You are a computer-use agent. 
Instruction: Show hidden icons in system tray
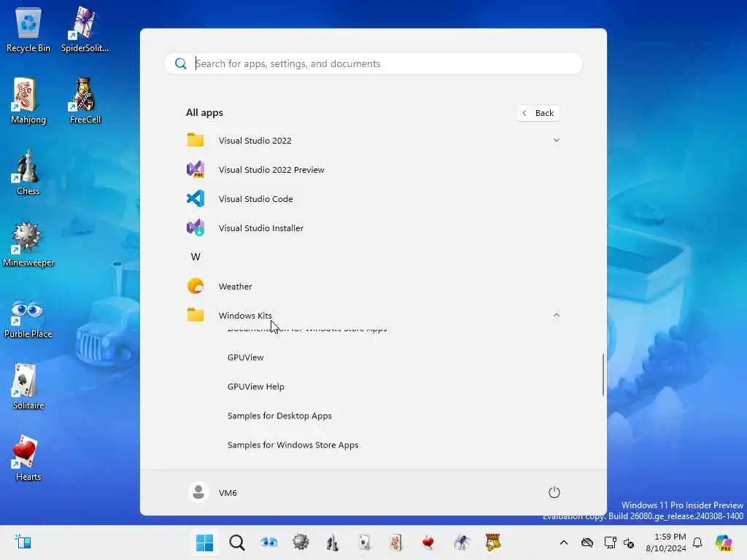(564, 542)
